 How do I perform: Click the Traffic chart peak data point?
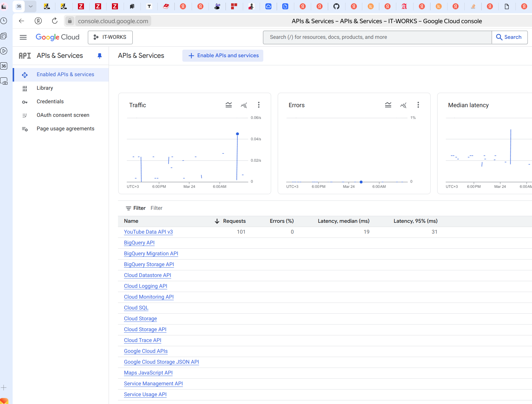point(237,134)
